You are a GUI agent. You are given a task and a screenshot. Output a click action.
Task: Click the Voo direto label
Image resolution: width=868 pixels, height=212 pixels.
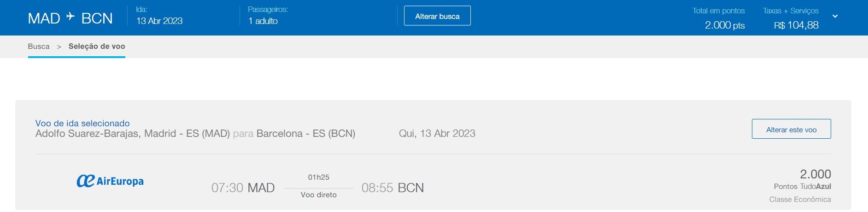[318, 195]
